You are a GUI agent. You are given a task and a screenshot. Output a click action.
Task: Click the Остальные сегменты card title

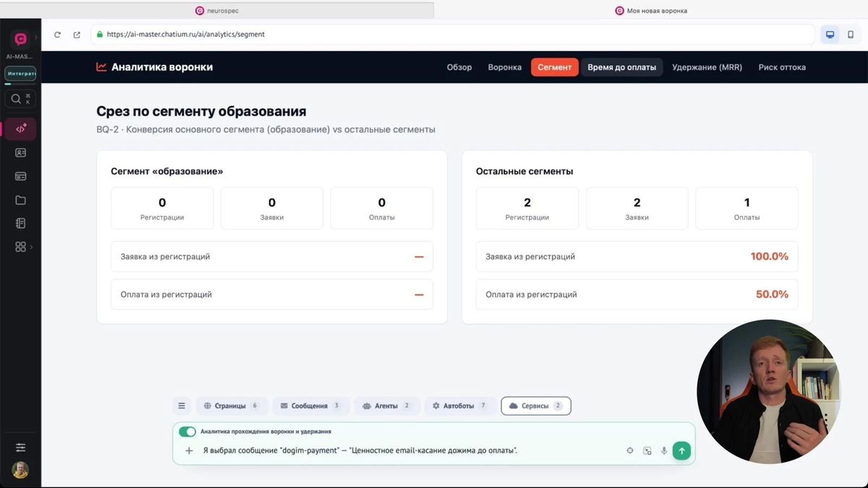pos(524,171)
